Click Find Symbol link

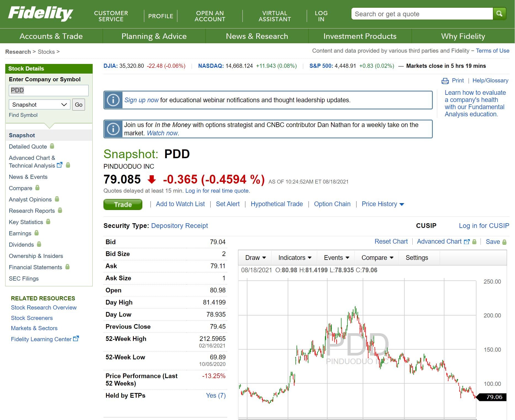(23, 115)
